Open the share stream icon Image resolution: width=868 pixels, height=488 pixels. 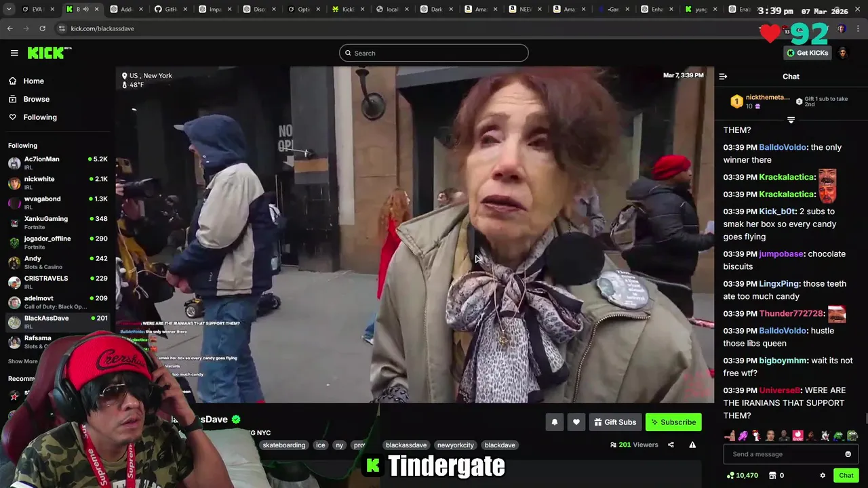671,445
